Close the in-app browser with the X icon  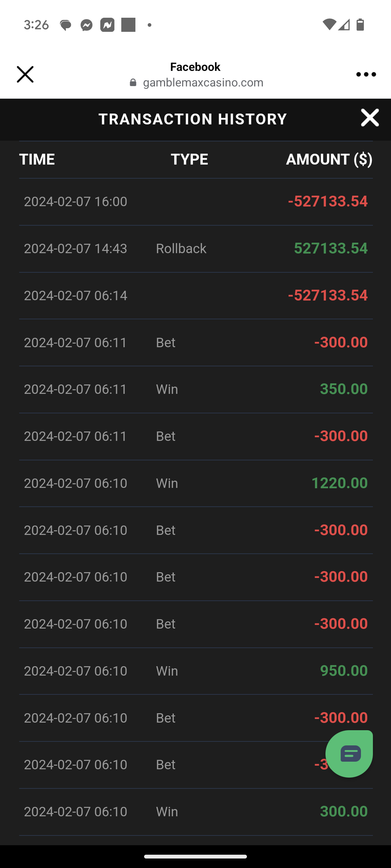pyautogui.click(x=25, y=75)
